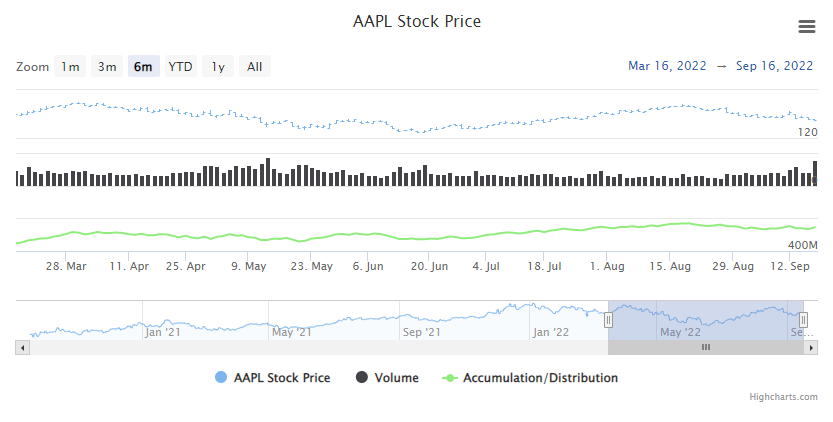Show All data range
Image resolution: width=833 pixels, height=422 pixels.
[x=254, y=67]
